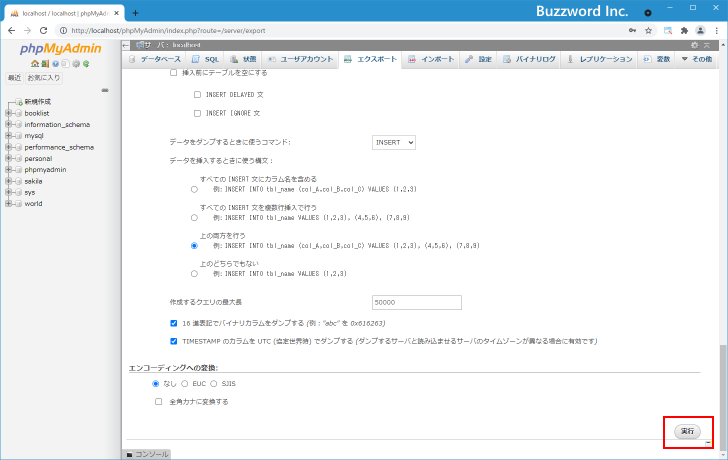728x460 pixels.
Task: Click the 最近 recent tables button
Action: [x=14, y=78]
